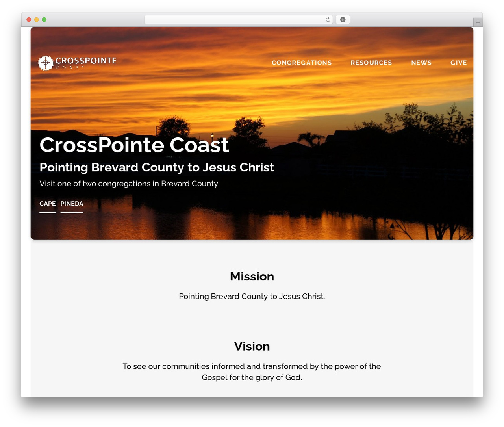Open the Resources menu item
The width and height of the screenshot is (504, 427).
371,63
